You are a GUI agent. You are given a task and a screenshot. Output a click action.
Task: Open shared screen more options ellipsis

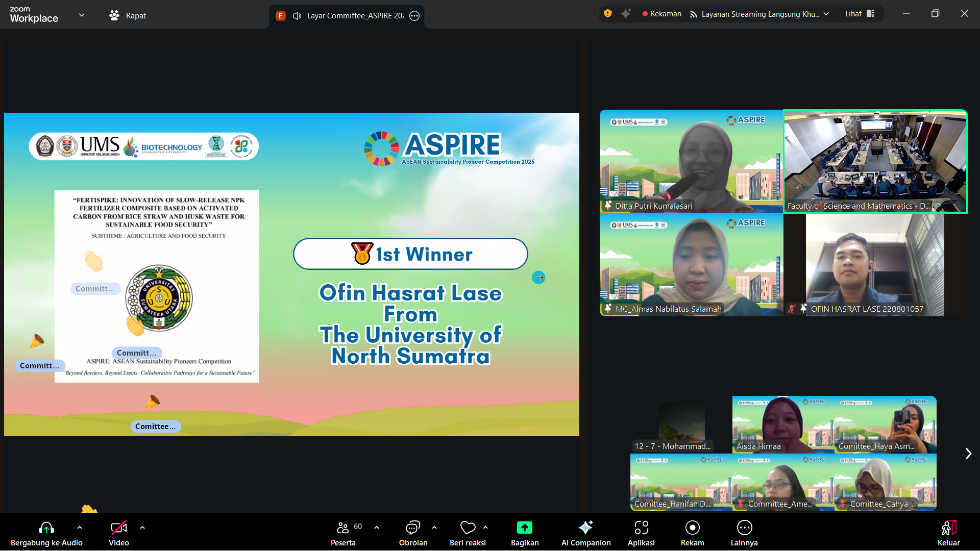click(414, 16)
